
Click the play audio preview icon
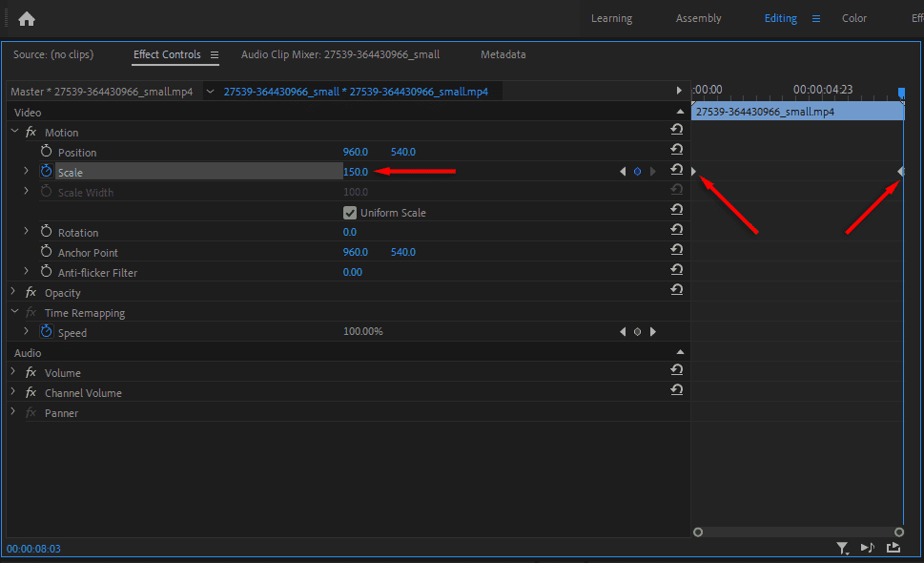point(868,548)
